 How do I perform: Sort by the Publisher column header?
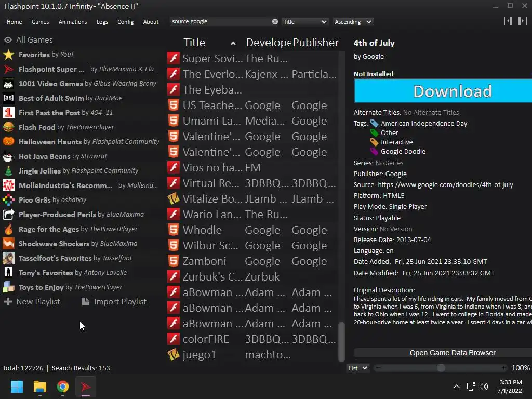click(315, 43)
